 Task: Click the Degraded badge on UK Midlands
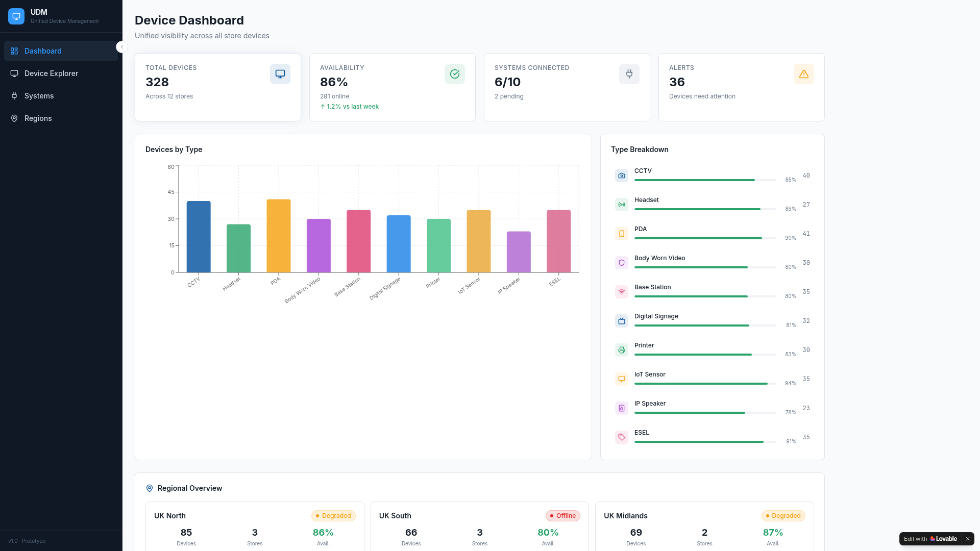click(x=783, y=516)
